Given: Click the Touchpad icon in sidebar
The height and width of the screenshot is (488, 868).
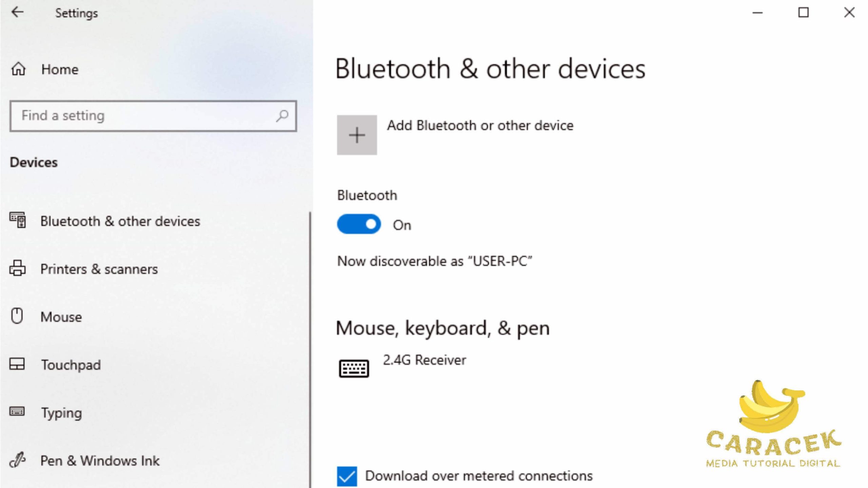Looking at the screenshot, I should pos(17,364).
